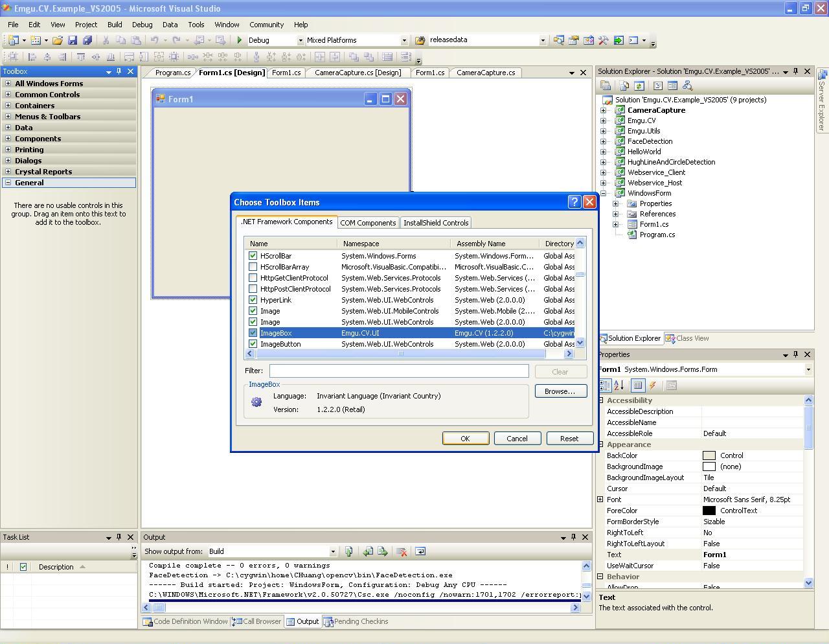Viewport: 829px width, 644px height.
Task: Click the ForeColor black color swatch
Action: click(709, 511)
